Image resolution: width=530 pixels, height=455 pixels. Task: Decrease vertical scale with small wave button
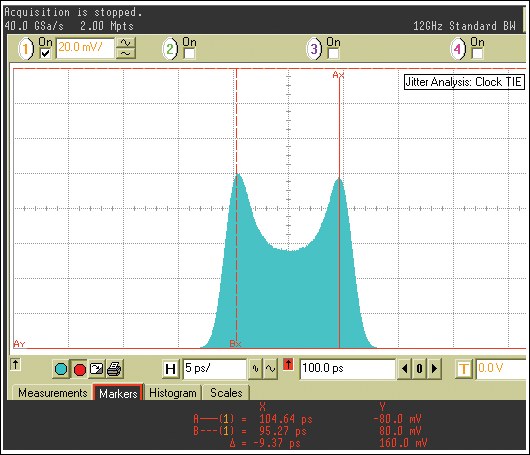[126, 53]
